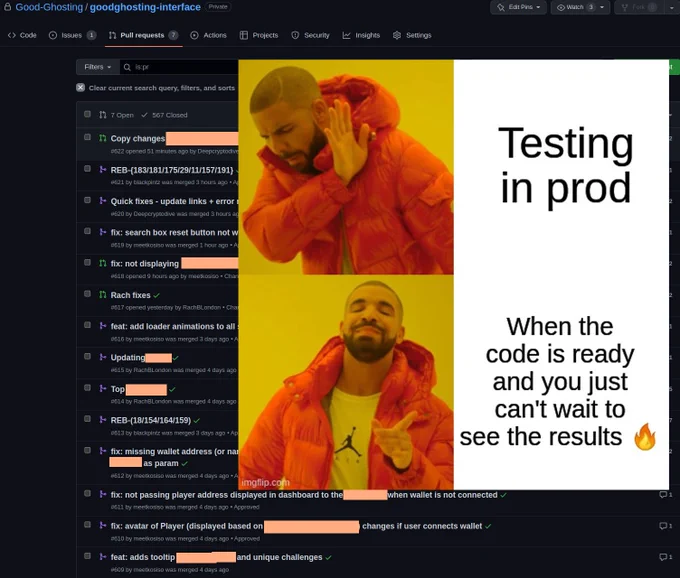Click the lock icon beside the repository name
Viewport: 680px width, 578px height.
tap(7, 7)
